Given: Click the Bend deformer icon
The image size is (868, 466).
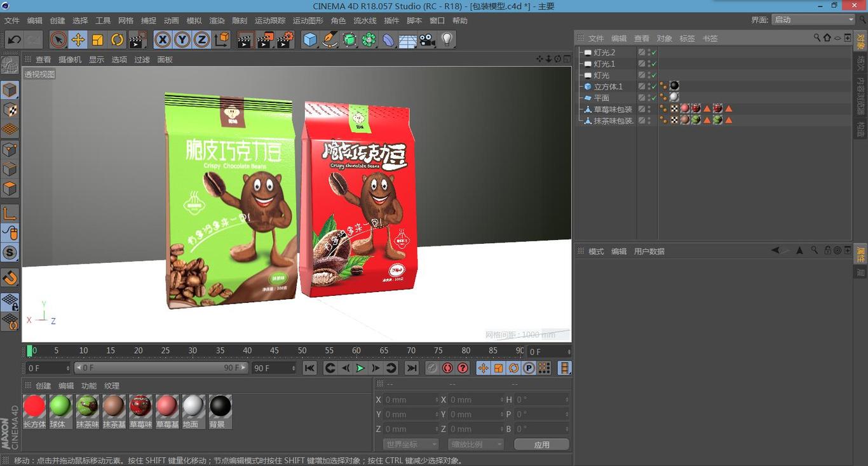Looking at the screenshot, I should (x=388, y=40).
